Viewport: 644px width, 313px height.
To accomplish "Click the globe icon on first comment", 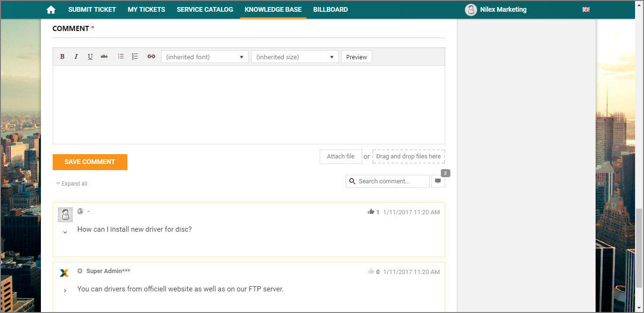I will pos(80,211).
